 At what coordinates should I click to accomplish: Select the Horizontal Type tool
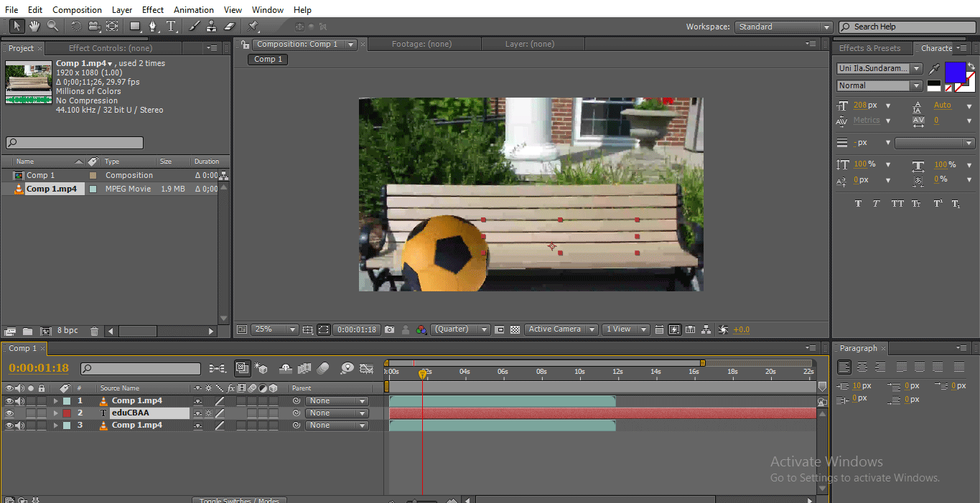click(x=172, y=27)
